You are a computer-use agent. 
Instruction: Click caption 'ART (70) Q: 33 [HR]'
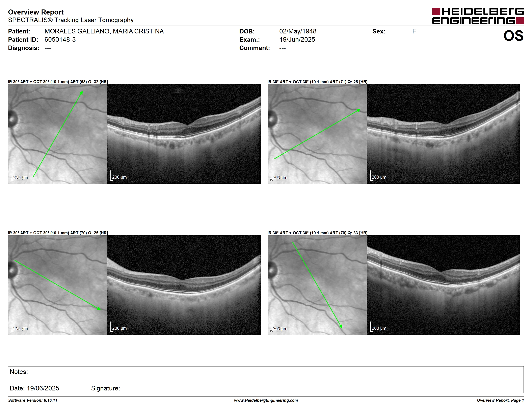point(349,233)
